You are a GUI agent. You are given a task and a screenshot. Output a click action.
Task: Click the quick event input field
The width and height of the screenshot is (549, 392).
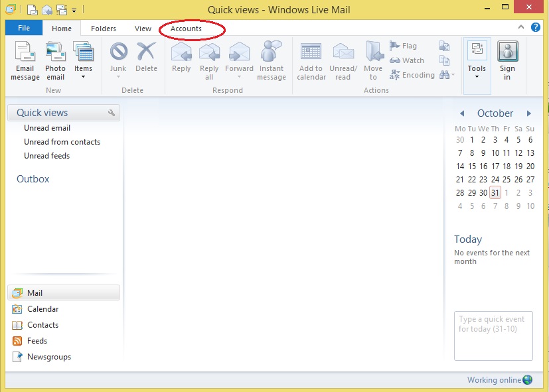[x=493, y=336]
